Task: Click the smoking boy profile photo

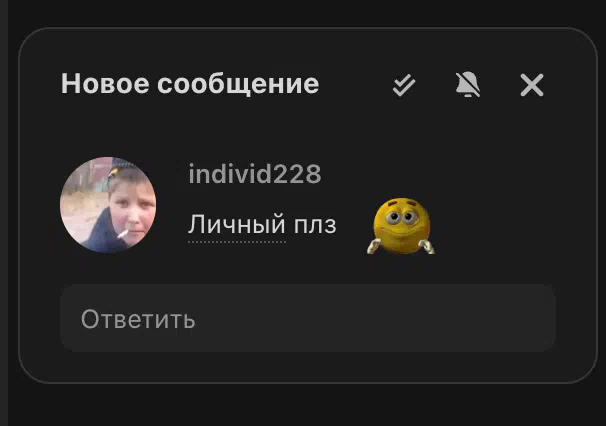Action: pos(108,205)
